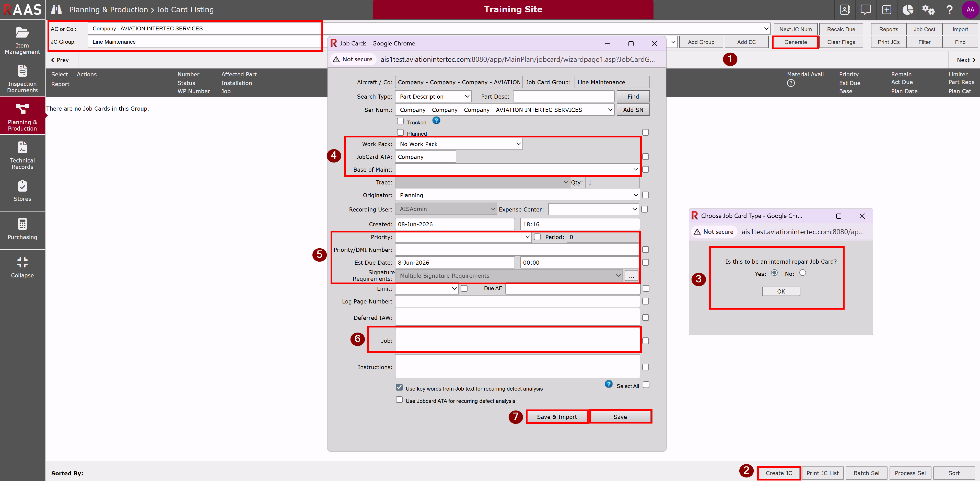Open Item Management in the sidebar
Screen dimensions: 980x481
point(22,40)
